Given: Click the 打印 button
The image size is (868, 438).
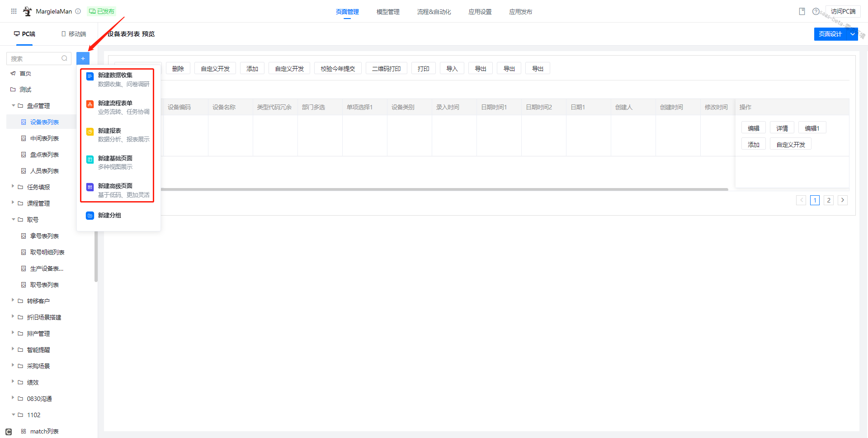Looking at the screenshot, I should click(x=424, y=69).
